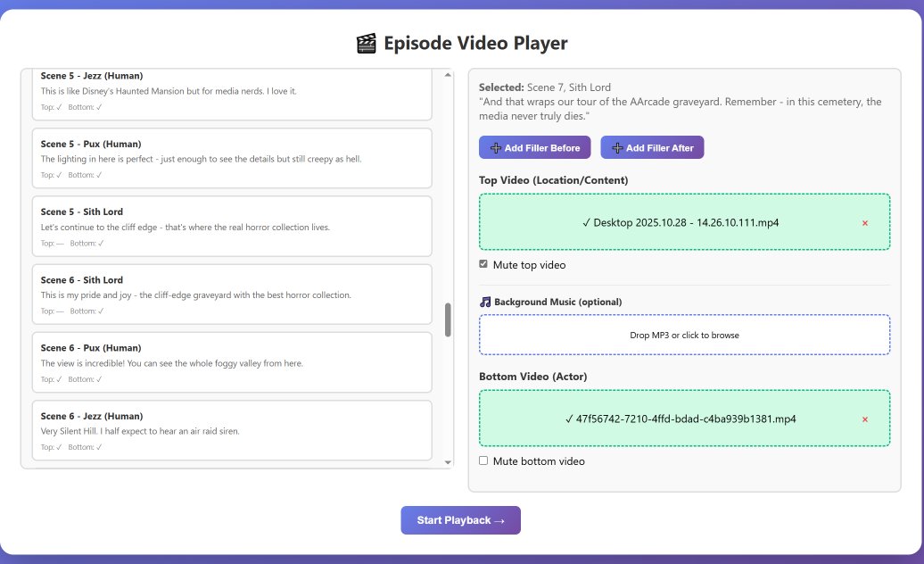Select Scene 5 - Sith Lord card
924x564 pixels.
tap(232, 227)
